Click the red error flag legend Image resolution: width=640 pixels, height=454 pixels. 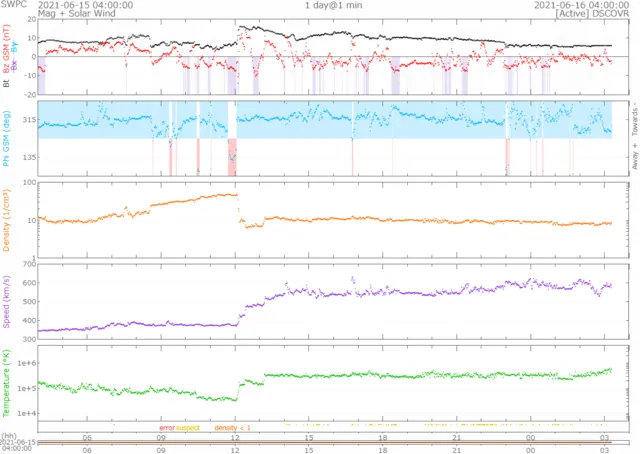click(166, 427)
